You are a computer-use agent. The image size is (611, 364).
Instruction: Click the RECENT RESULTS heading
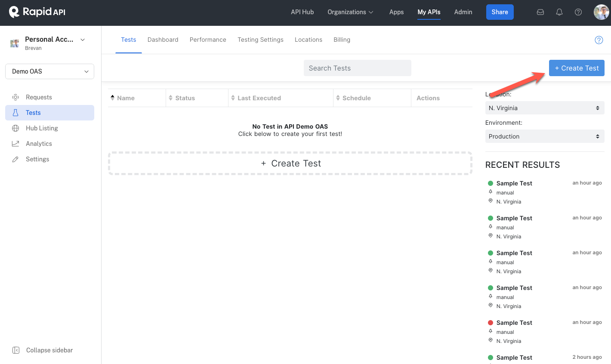[x=522, y=165]
